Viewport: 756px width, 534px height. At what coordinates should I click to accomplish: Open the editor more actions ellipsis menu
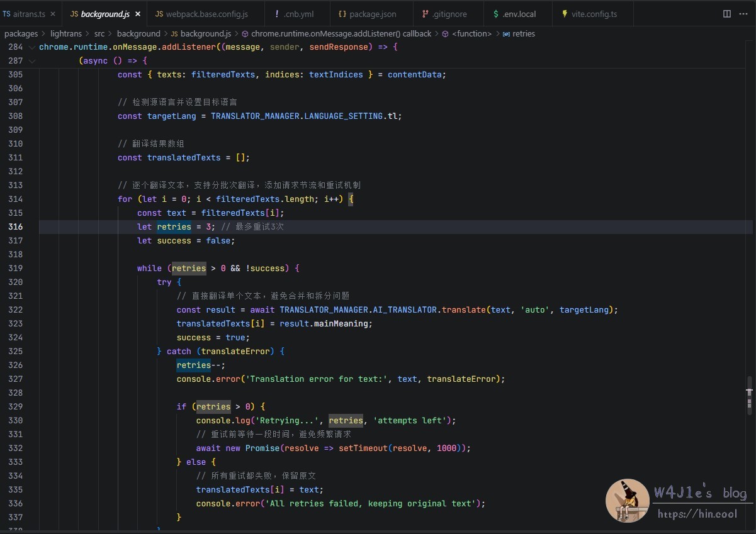743,14
